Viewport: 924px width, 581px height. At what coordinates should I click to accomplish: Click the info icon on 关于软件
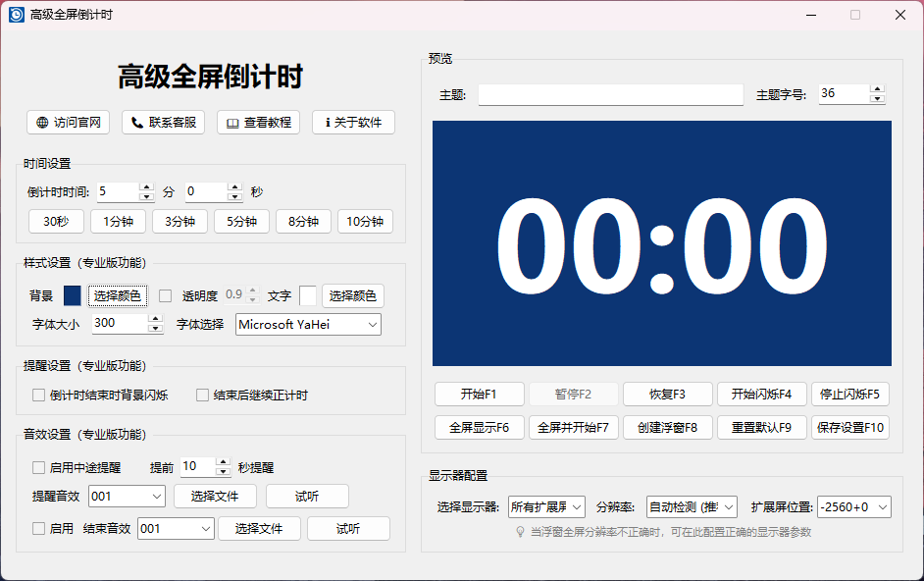[326, 123]
